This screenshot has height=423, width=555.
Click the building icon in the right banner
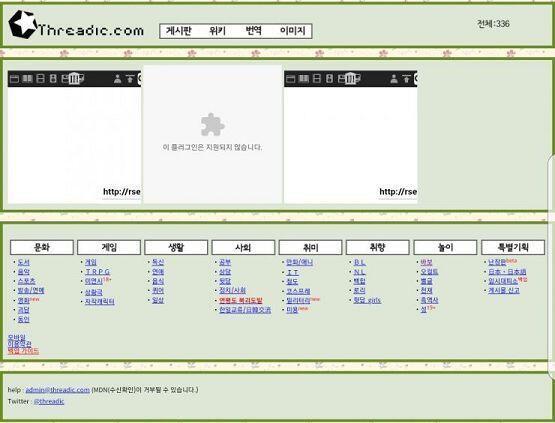[x=351, y=78]
